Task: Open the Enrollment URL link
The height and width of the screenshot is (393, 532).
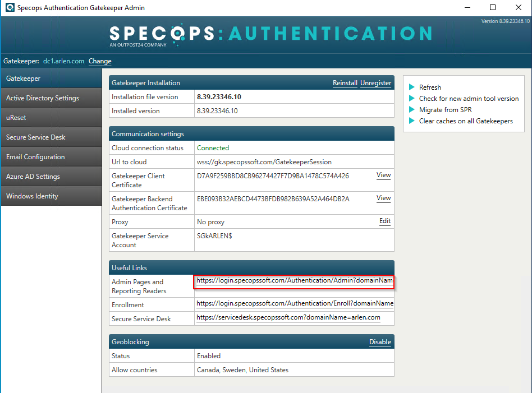Action: (x=295, y=303)
